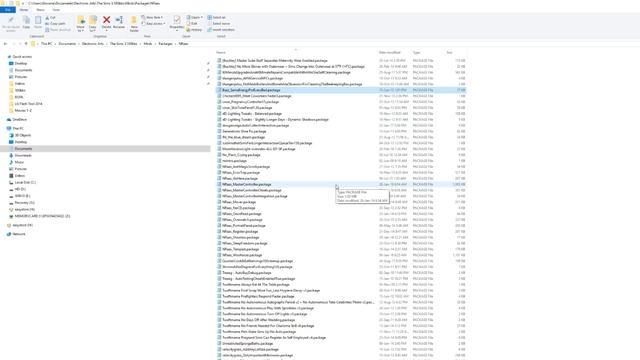Image resolution: width=640 pixels, height=360 pixels.
Task: Open 3D Objects under This PC
Action: click(20, 135)
